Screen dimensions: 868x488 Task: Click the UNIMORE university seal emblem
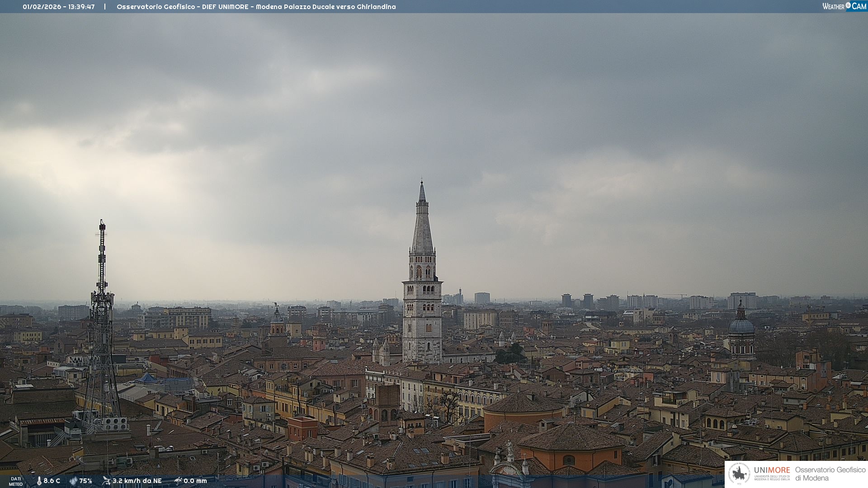[x=739, y=474]
